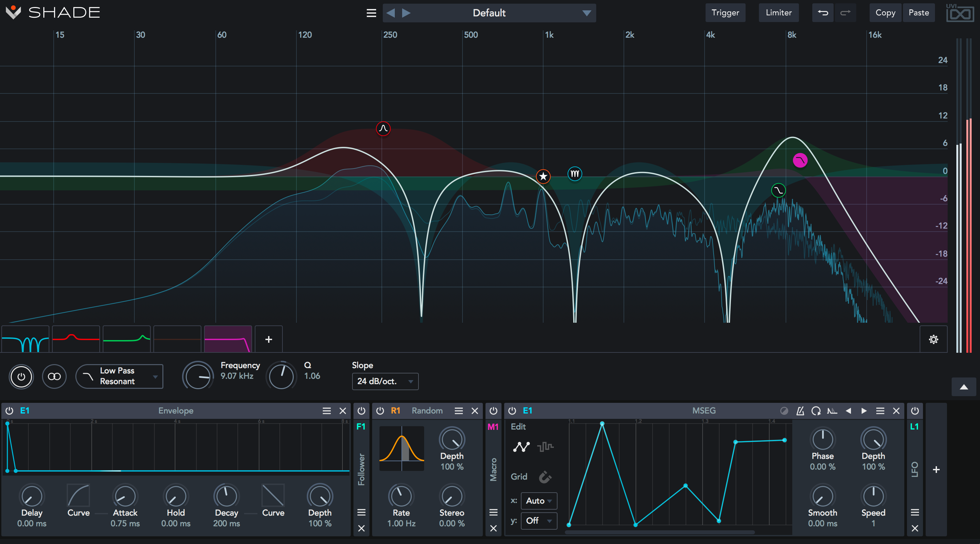The width and height of the screenshot is (980, 544).
Task: Go to next preset arrow
Action: (406, 13)
